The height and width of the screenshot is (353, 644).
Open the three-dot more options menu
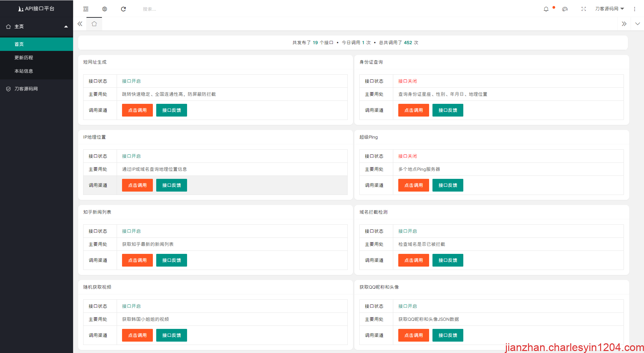coord(634,9)
